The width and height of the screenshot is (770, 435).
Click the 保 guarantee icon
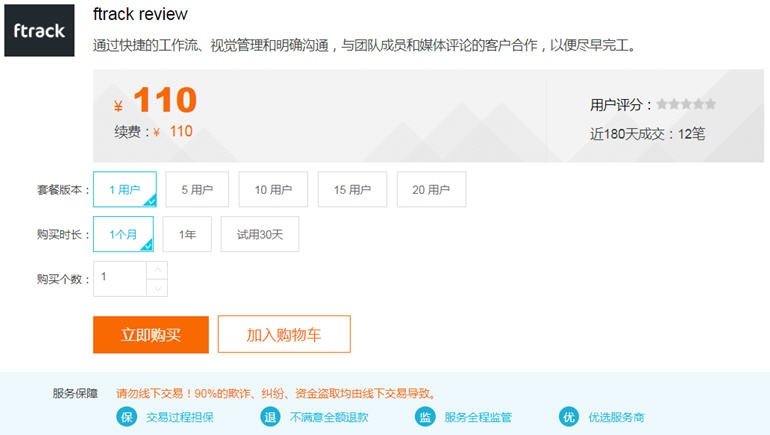(x=127, y=417)
